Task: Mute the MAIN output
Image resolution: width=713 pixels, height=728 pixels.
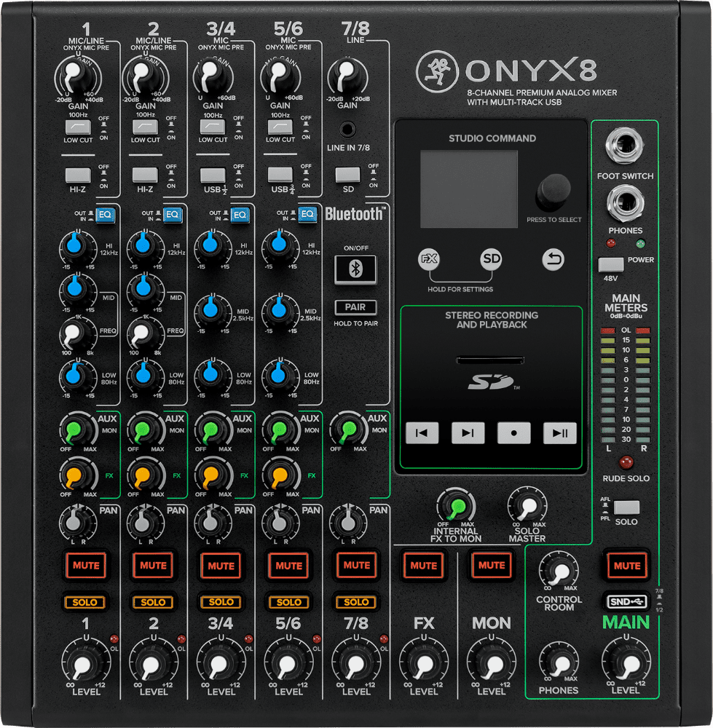Action: (627, 566)
